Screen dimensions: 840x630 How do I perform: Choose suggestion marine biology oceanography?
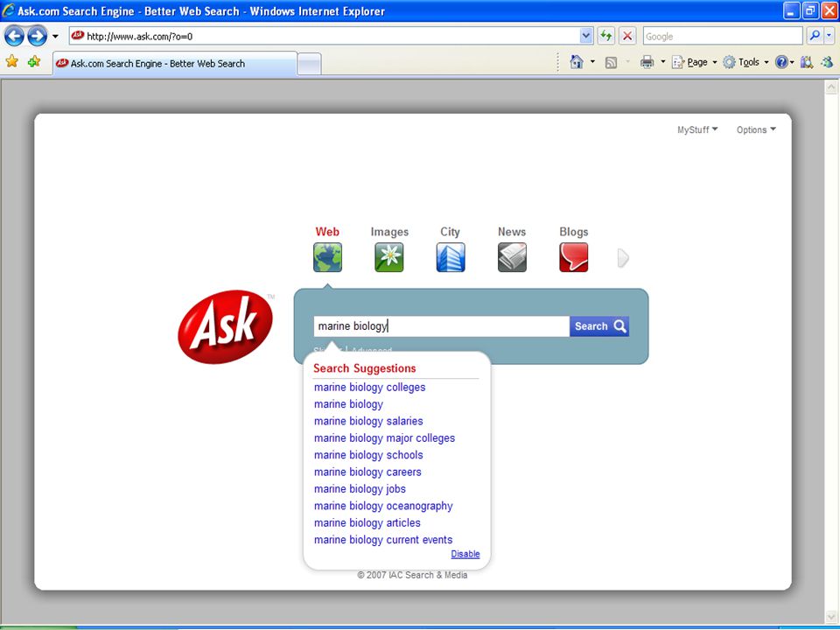coord(383,507)
